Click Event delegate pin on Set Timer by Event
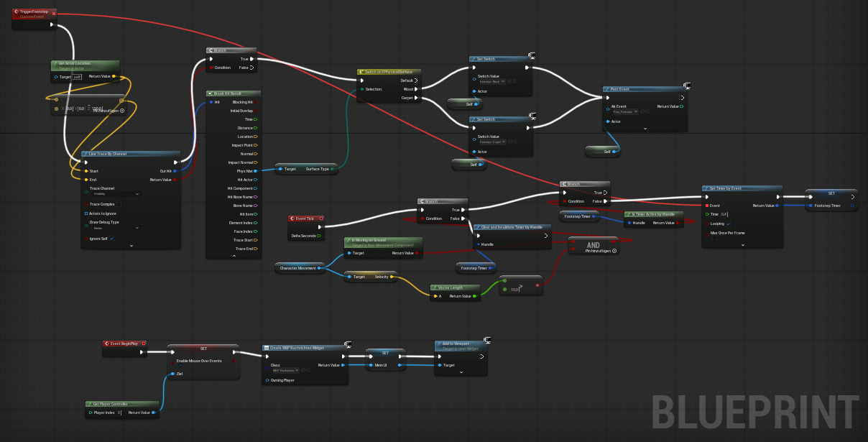This screenshot has height=442, width=868. [708, 206]
